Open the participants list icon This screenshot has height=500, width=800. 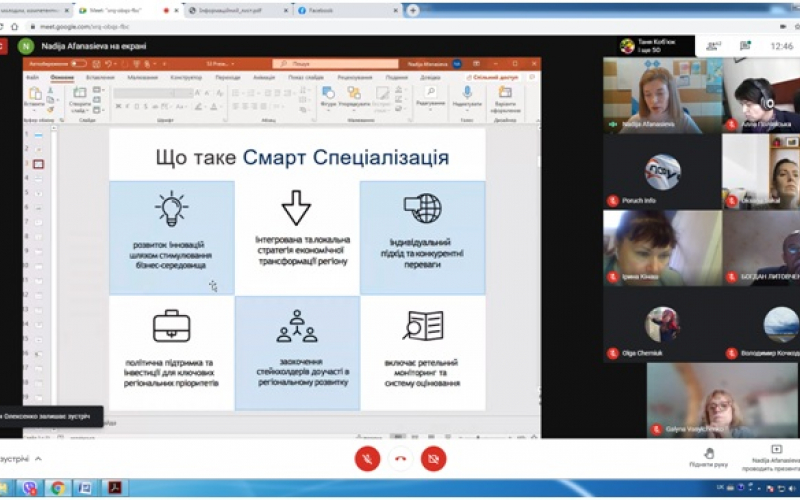[x=713, y=46]
